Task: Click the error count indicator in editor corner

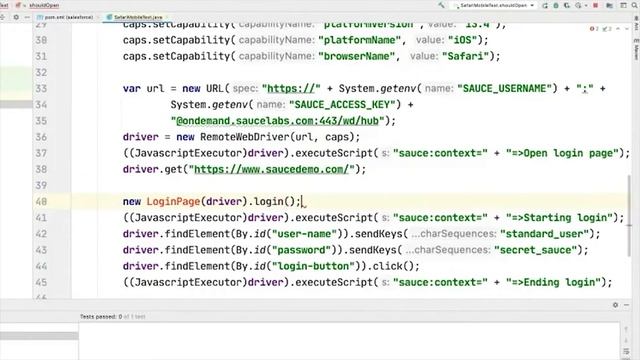Action: click(x=594, y=29)
